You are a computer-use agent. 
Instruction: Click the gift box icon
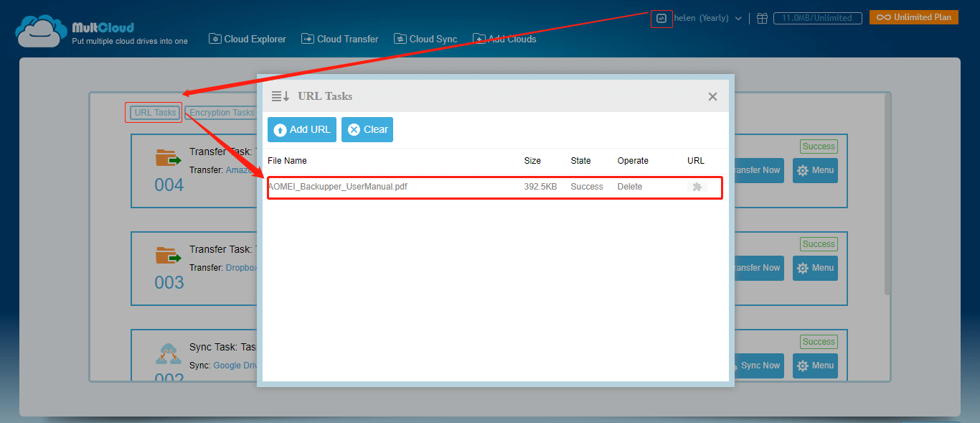[x=762, y=18]
